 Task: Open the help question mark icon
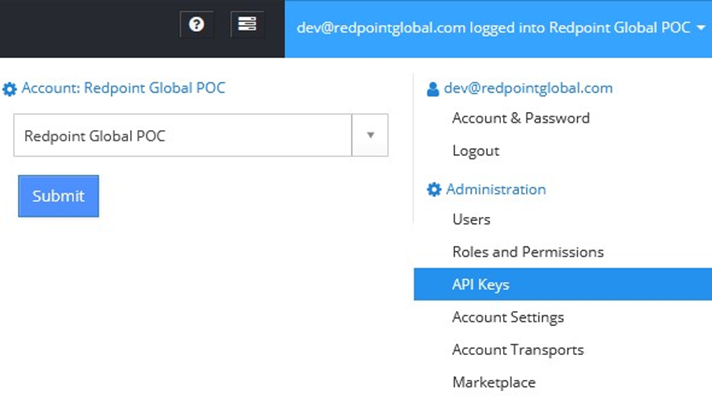tap(197, 24)
